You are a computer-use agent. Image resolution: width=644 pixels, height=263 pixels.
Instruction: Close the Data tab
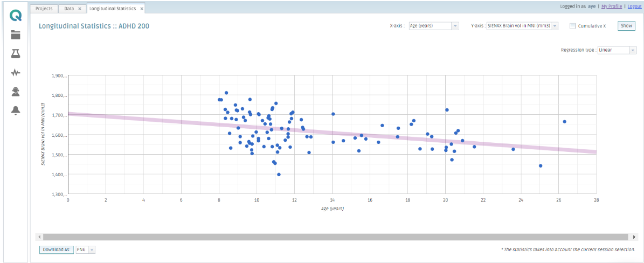pos(80,9)
